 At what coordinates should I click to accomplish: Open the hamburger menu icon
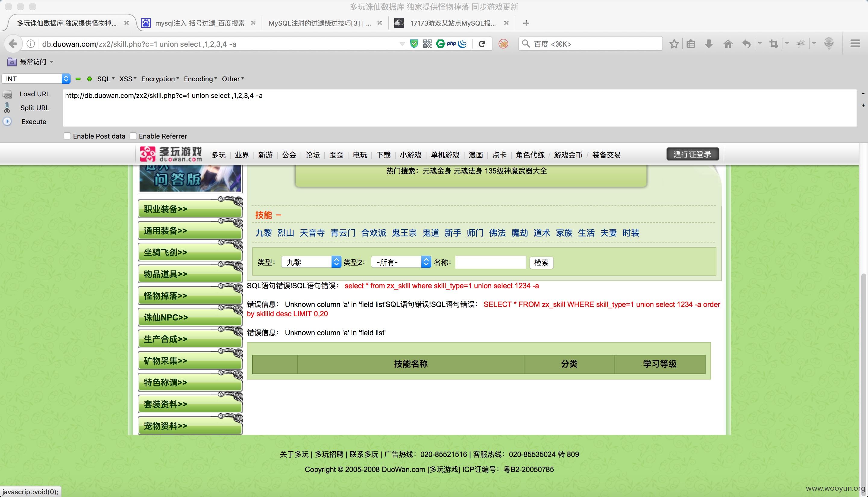855,44
